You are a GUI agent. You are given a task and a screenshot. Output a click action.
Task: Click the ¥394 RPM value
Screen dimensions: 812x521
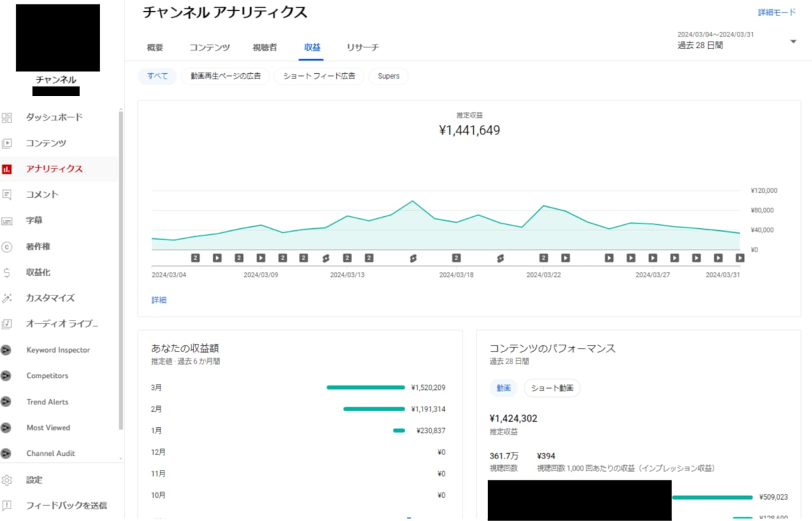point(546,456)
